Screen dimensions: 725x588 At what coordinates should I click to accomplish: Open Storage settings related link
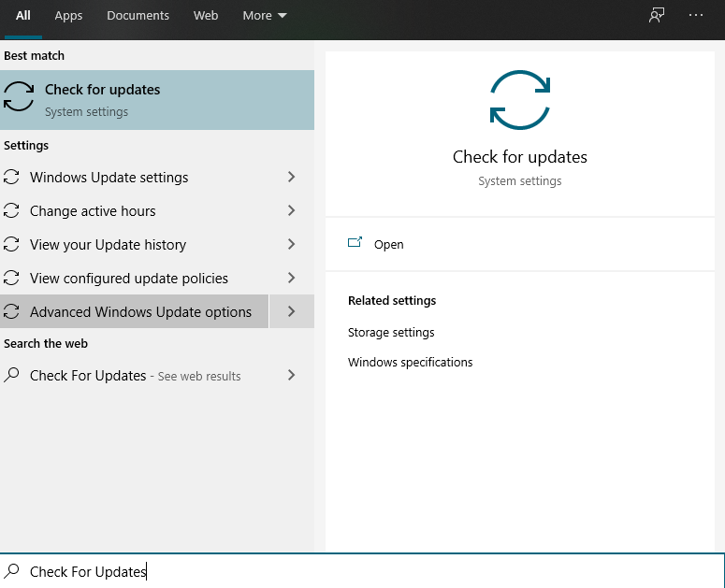tap(391, 332)
